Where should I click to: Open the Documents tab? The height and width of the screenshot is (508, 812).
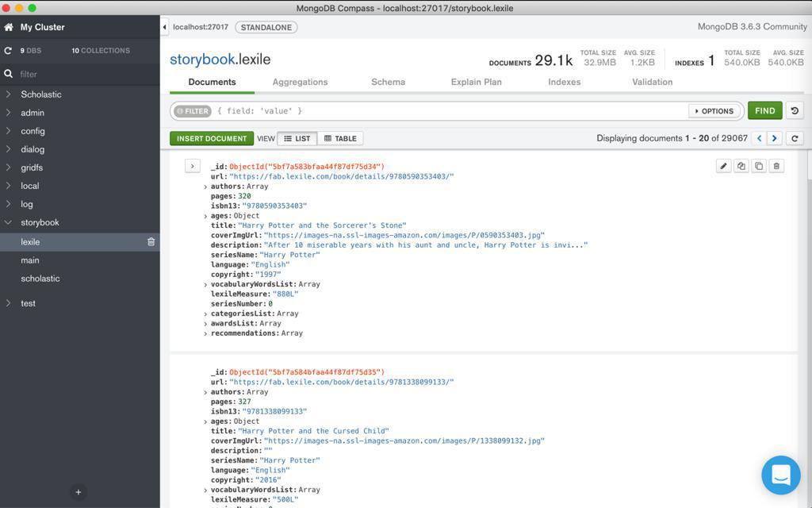tap(212, 82)
